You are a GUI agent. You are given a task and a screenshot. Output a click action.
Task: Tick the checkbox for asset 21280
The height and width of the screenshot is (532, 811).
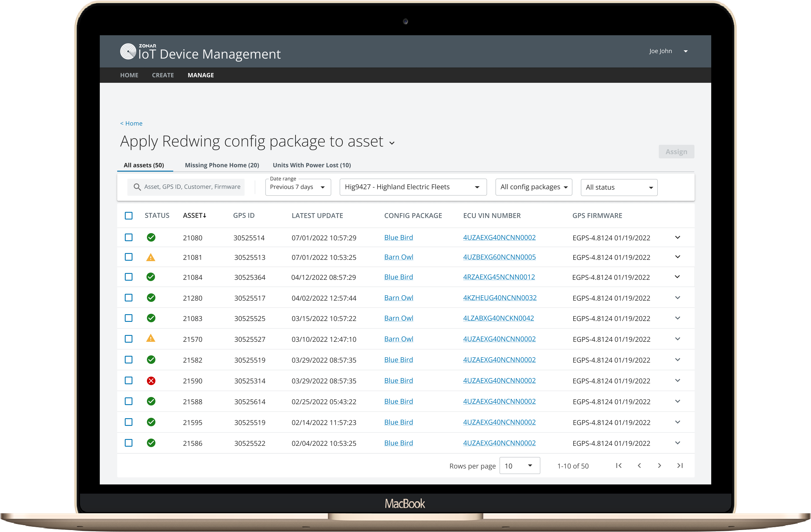128,298
